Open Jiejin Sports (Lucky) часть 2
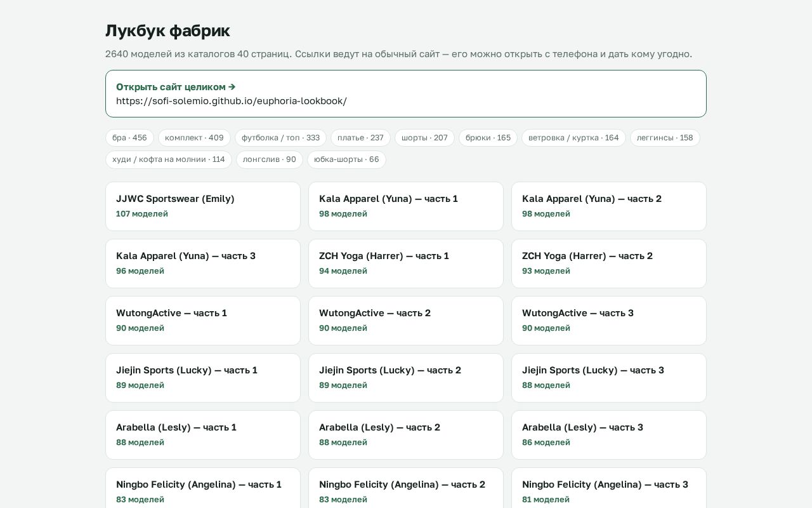 pyautogui.click(x=406, y=378)
